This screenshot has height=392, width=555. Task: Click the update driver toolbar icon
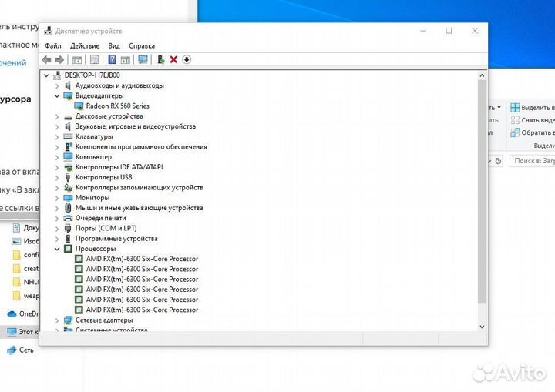(x=160, y=59)
